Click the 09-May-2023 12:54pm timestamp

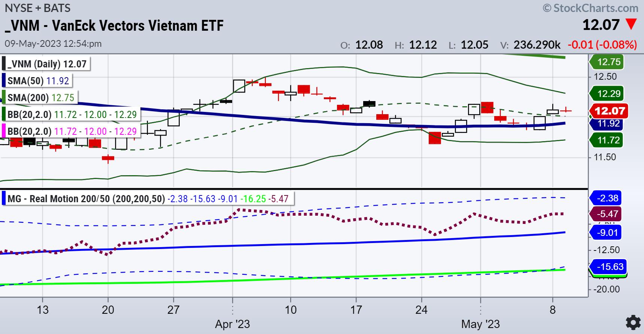tap(53, 43)
